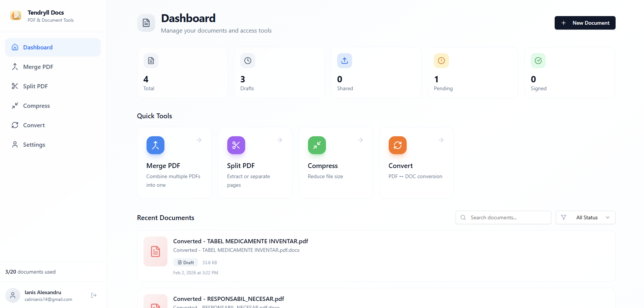The height and width of the screenshot is (308, 644).
Task: Click the green Compress quick tool icon
Action: coord(317,145)
